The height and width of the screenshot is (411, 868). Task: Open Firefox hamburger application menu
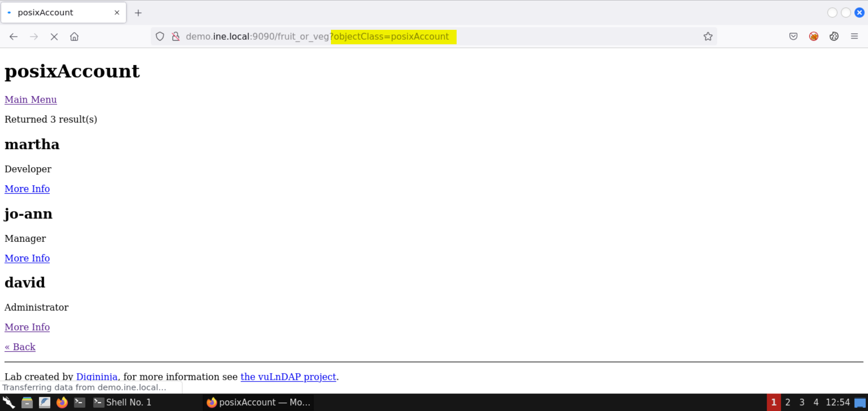(854, 37)
